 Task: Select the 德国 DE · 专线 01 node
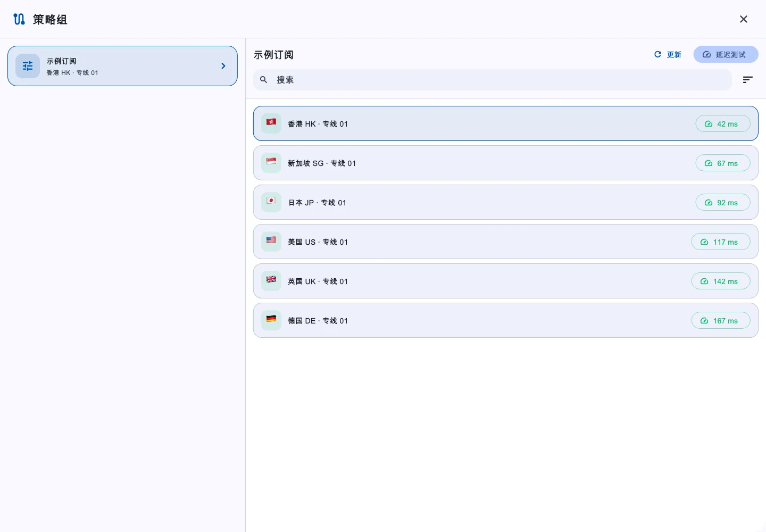click(x=506, y=320)
